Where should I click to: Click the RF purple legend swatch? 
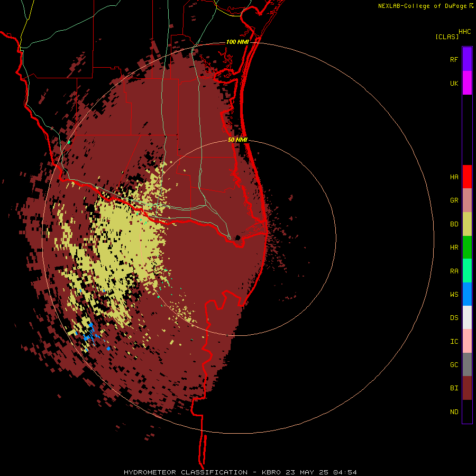click(467, 59)
